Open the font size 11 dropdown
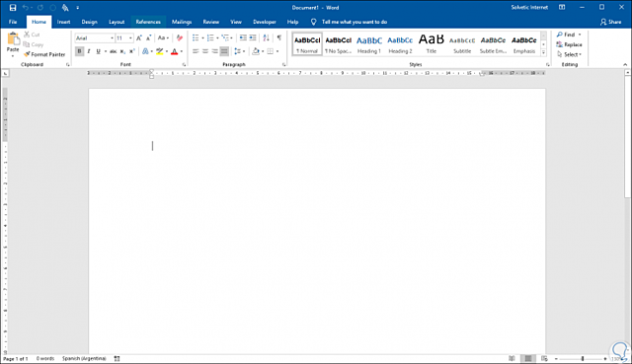 130,38
